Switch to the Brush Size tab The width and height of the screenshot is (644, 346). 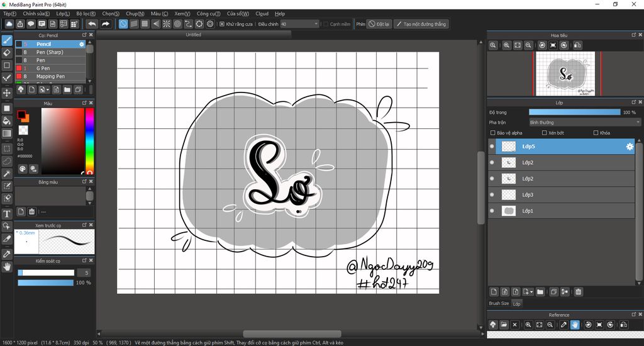(499, 303)
